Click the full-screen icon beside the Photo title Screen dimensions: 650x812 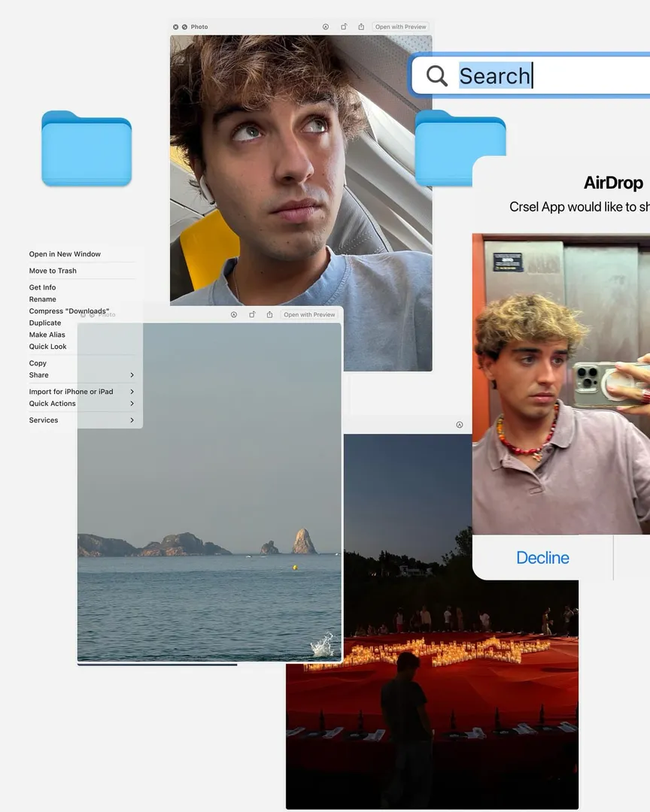[184, 27]
